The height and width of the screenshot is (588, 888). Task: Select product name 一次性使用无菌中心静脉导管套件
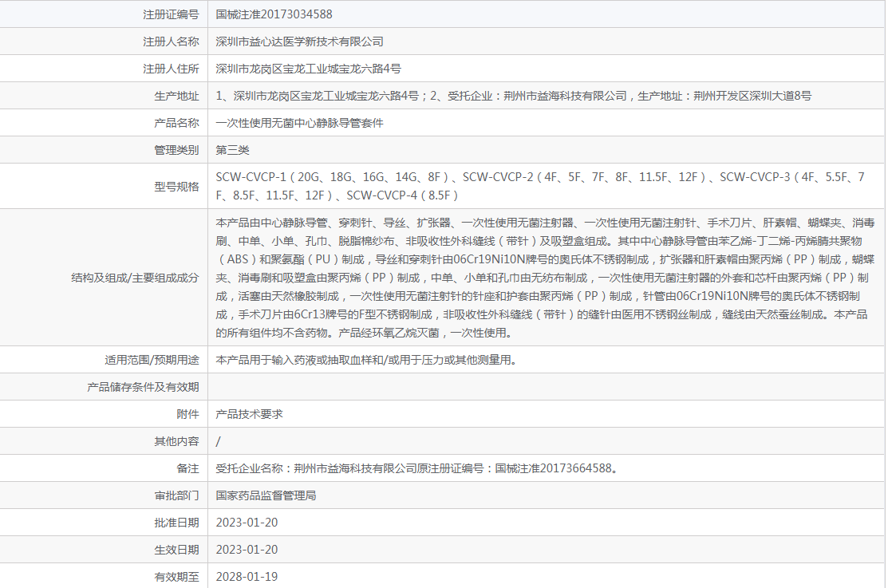(299, 123)
